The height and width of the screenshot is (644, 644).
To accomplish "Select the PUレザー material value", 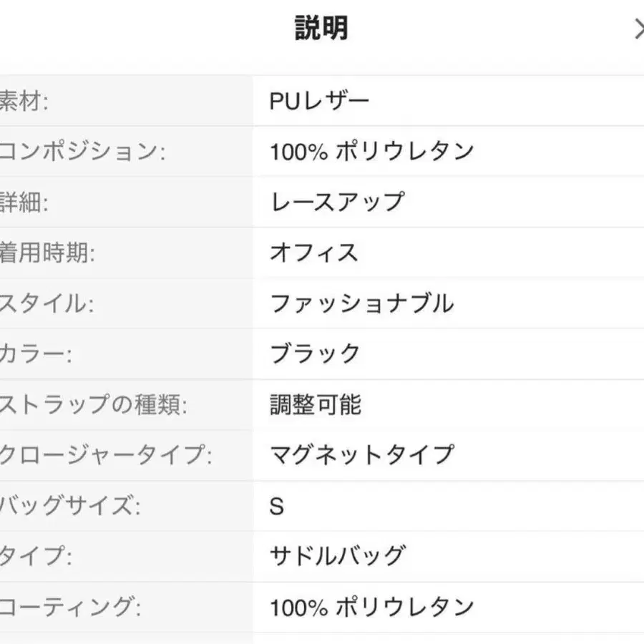I will click(x=319, y=100).
